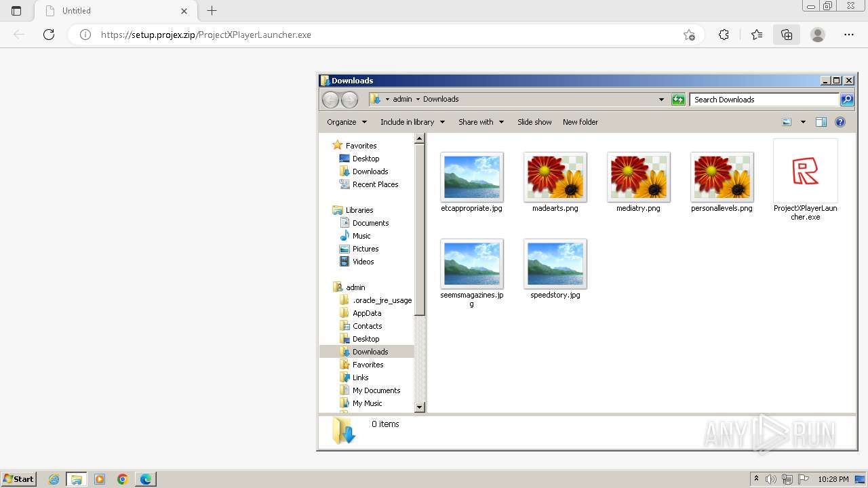
Task: Focus the Search Downloads field
Action: [764, 100]
